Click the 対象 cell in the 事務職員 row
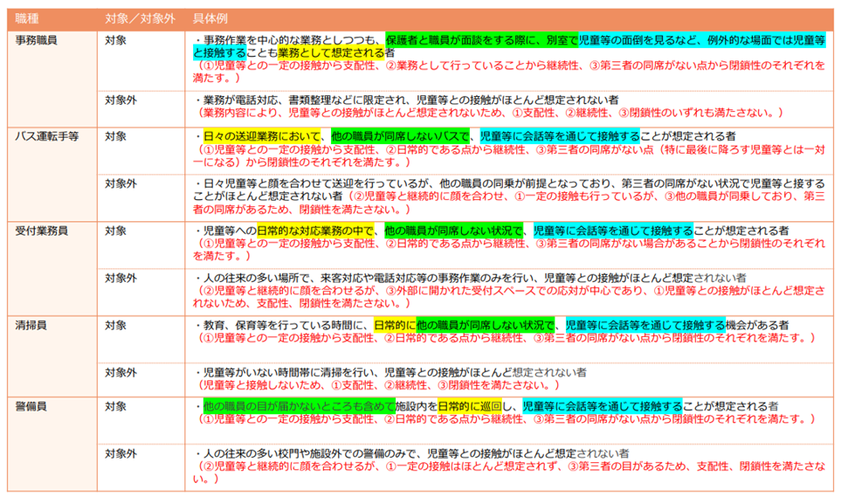This screenshot has height=504, width=841. point(115,39)
